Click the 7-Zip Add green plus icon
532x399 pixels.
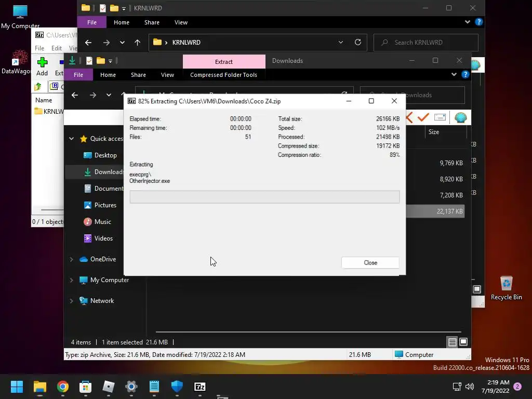pyautogui.click(x=42, y=62)
